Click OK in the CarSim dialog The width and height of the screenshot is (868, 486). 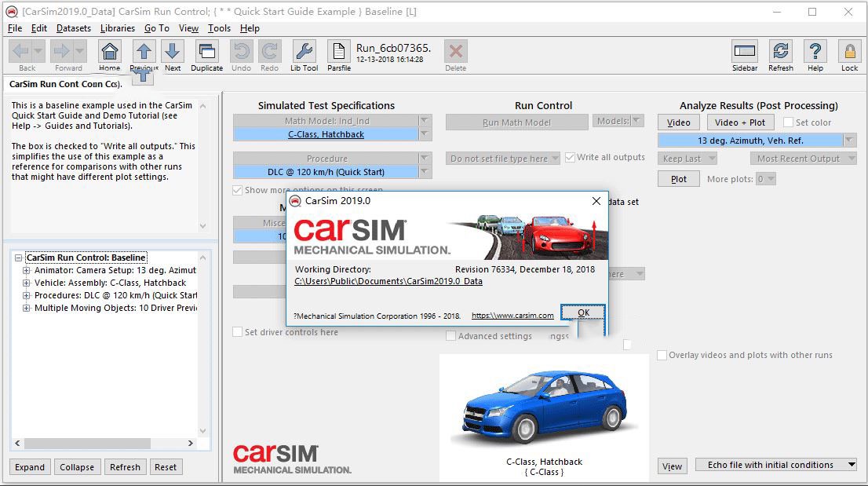(x=583, y=312)
